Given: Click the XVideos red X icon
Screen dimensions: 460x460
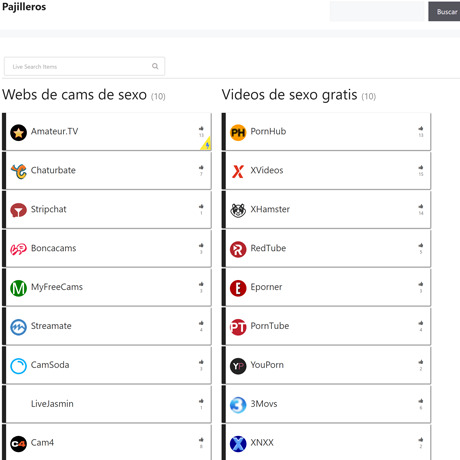Looking at the screenshot, I should (238, 171).
